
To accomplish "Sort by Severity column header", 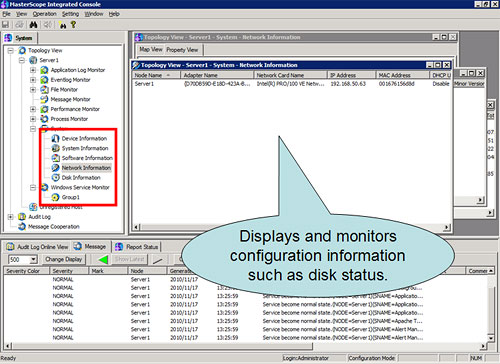I will 69,271.
